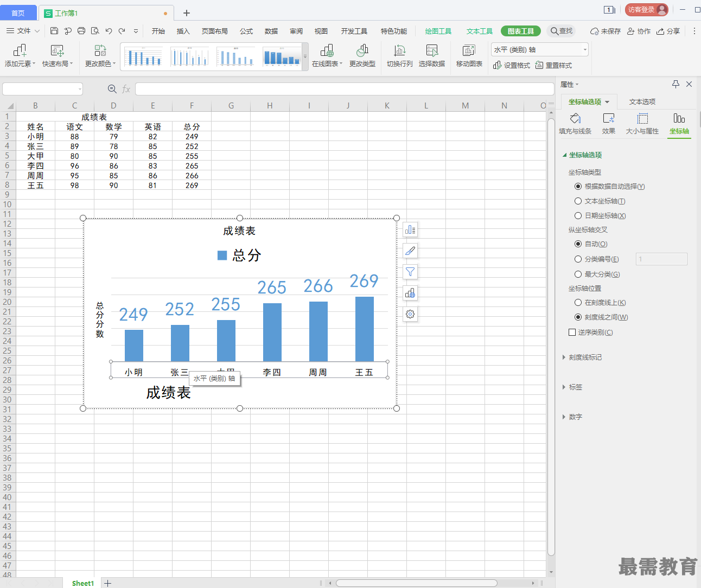Open 公式 ribbon tab
Image resolution: width=701 pixels, height=588 pixels.
click(x=246, y=31)
